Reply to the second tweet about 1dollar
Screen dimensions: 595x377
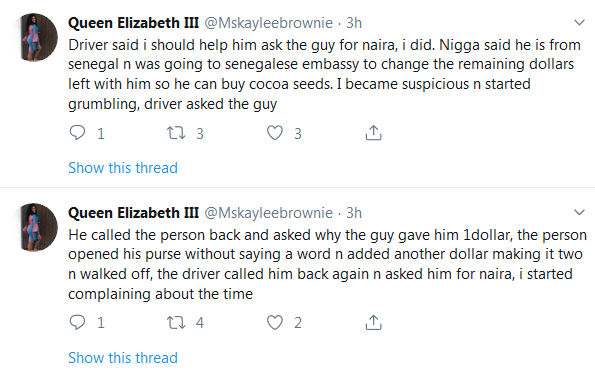click(x=77, y=322)
